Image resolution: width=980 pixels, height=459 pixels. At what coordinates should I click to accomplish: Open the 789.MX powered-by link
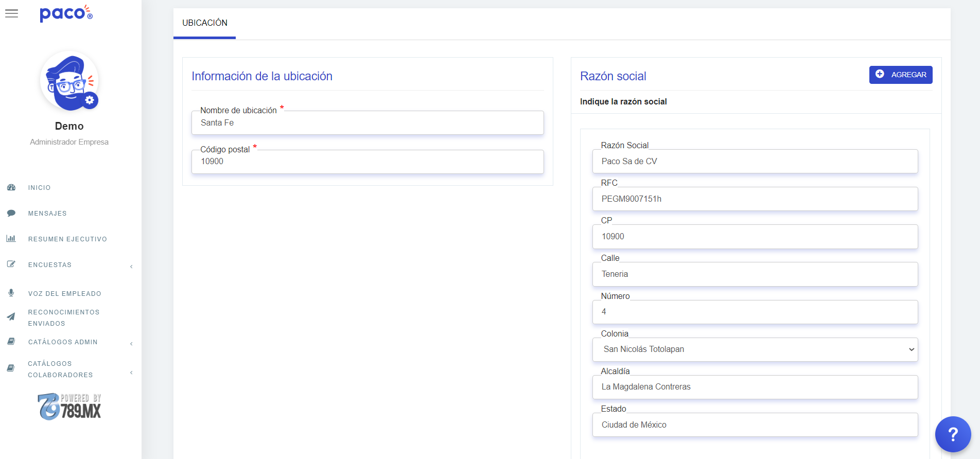[69, 407]
